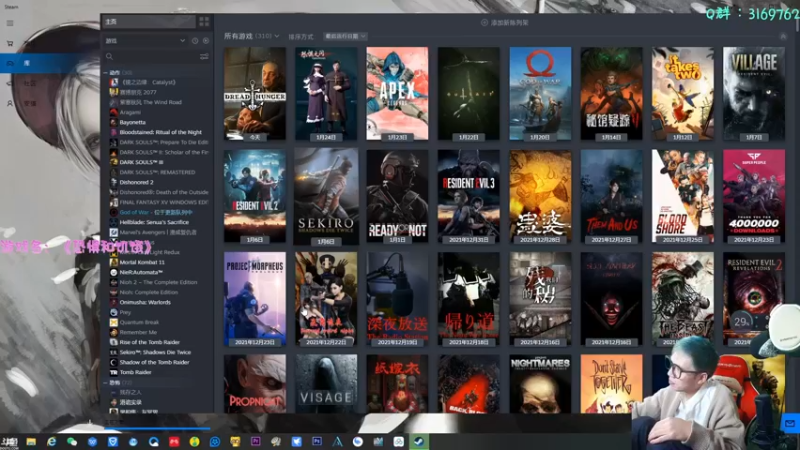The height and width of the screenshot is (450, 800).
Task: Select Bayonetta in the game list
Action: pyautogui.click(x=133, y=122)
